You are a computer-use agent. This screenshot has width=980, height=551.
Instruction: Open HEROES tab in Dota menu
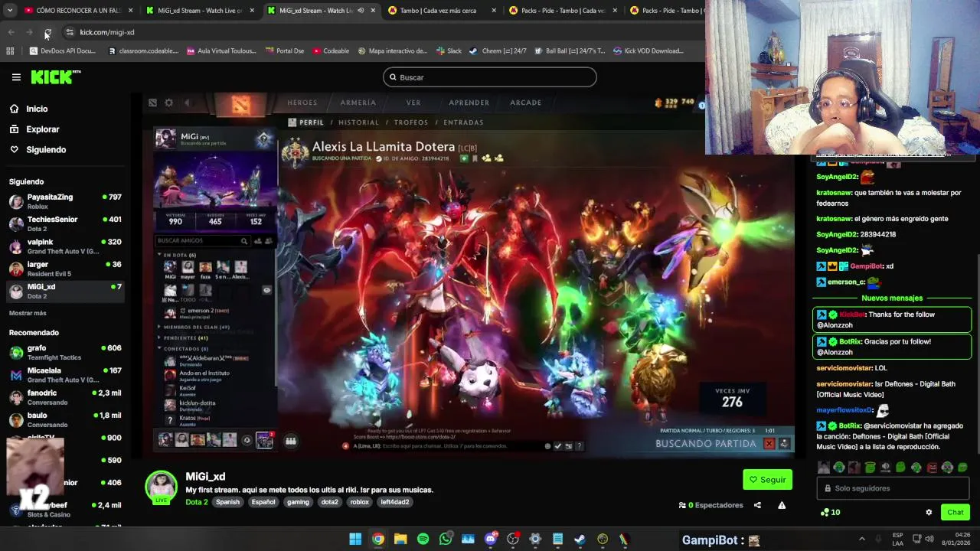[302, 103]
